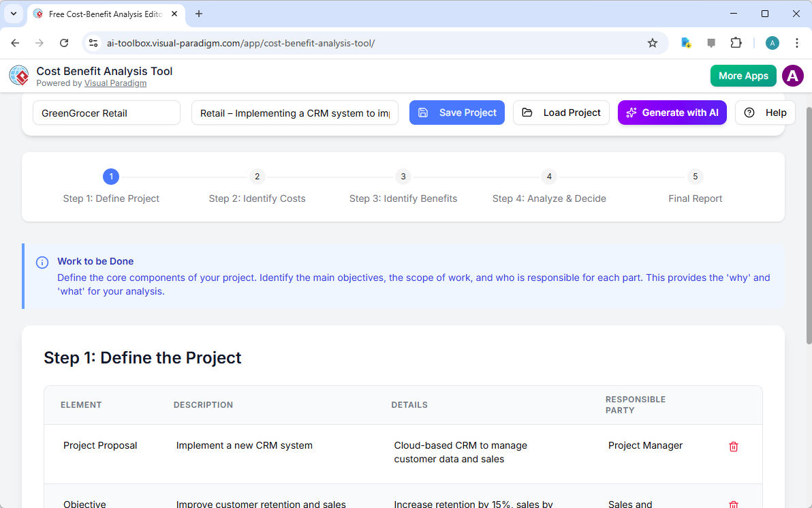Click the Cost Benefit Analysis Tool logo
The height and width of the screenshot is (508, 812).
point(18,75)
